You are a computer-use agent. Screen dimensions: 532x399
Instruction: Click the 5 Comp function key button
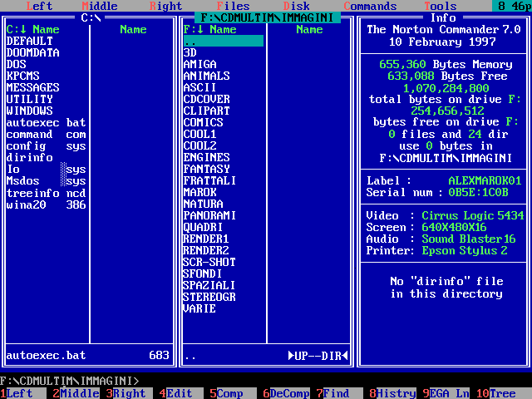pyautogui.click(x=233, y=393)
